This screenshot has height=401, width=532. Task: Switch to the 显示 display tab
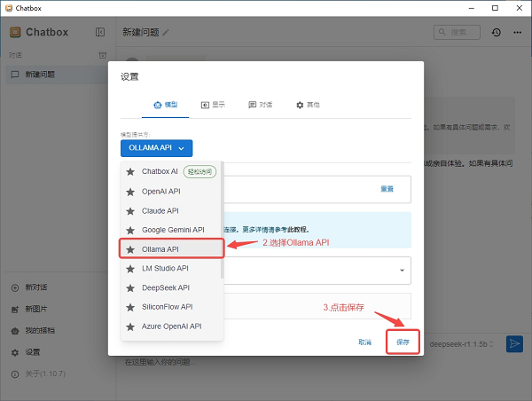(x=213, y=105)
